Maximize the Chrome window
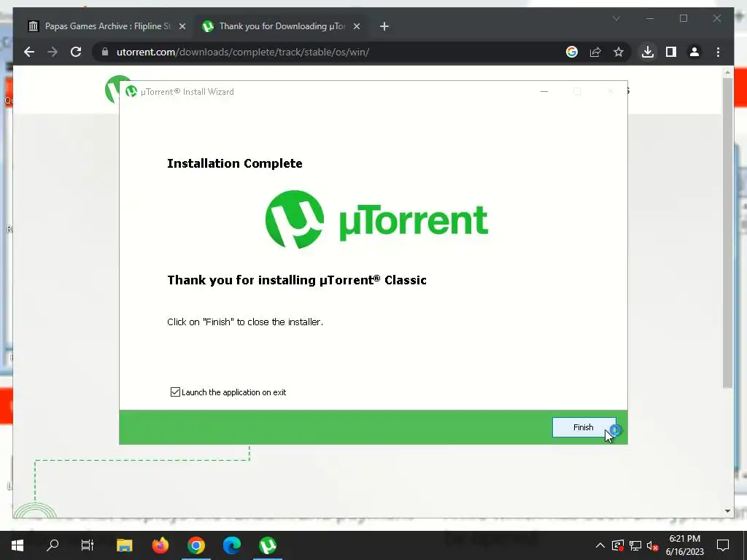 683,18
